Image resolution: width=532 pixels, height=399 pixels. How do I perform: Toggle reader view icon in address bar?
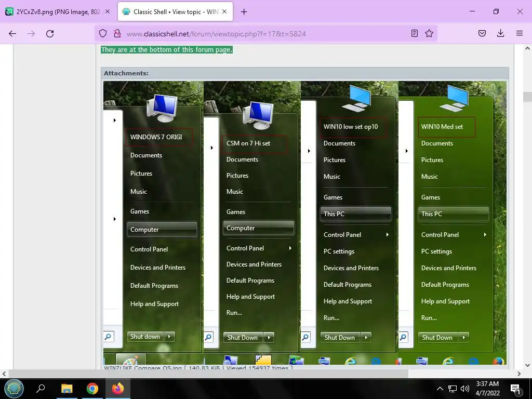point(414,33)
